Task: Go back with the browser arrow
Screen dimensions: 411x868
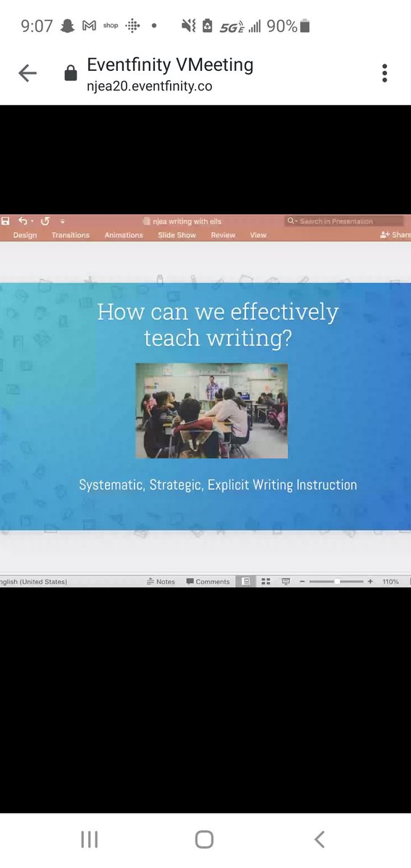Action: [x=27, y=72]
